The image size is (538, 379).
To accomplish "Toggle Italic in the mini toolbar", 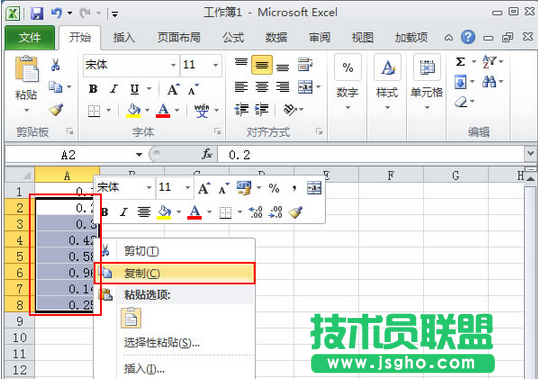I will click(124, 212).
